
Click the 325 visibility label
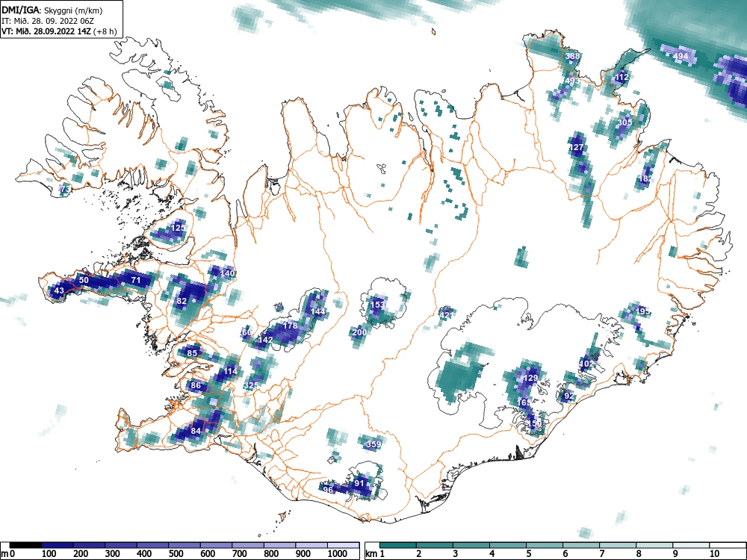pyautogui.click(x=251, y=385)
